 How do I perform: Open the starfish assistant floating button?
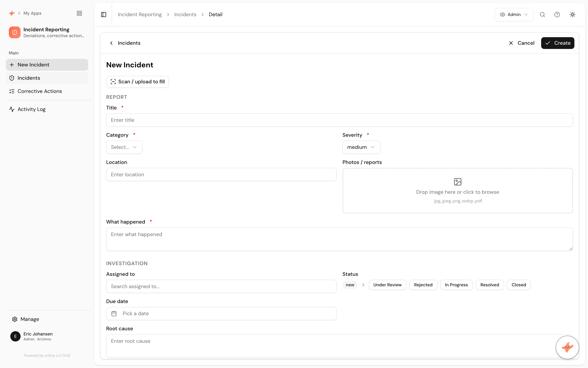click(x=567, y=347)
